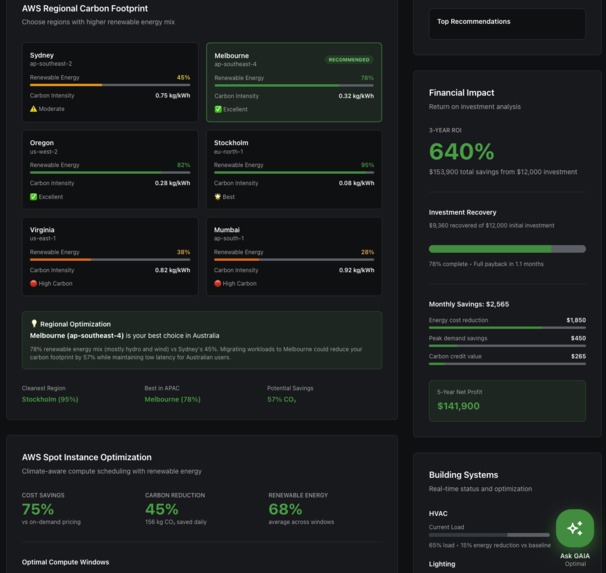The height and width of the screenshot is (573, 606).
Task: Click the High Carbon red dot in Mumbai card
Action: (x=218, y=284)
